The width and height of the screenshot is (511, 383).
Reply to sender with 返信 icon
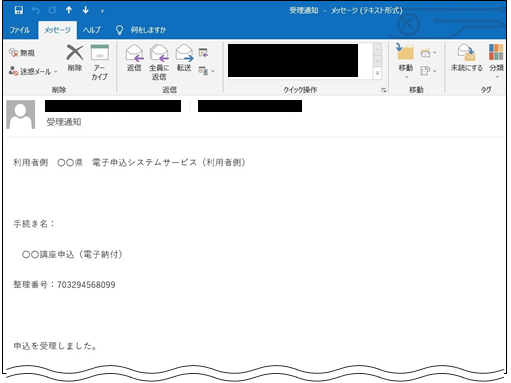point(134,58)
